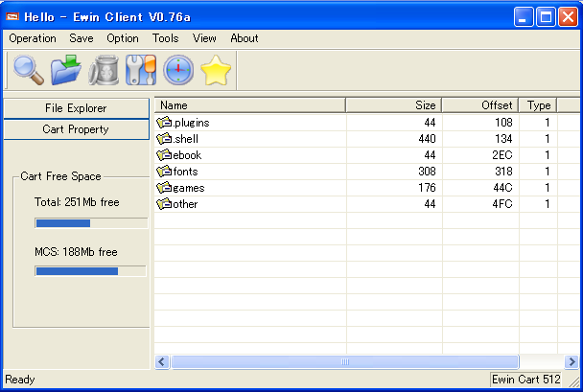
Task: Click the games folder icon
Action: point(164,188)
